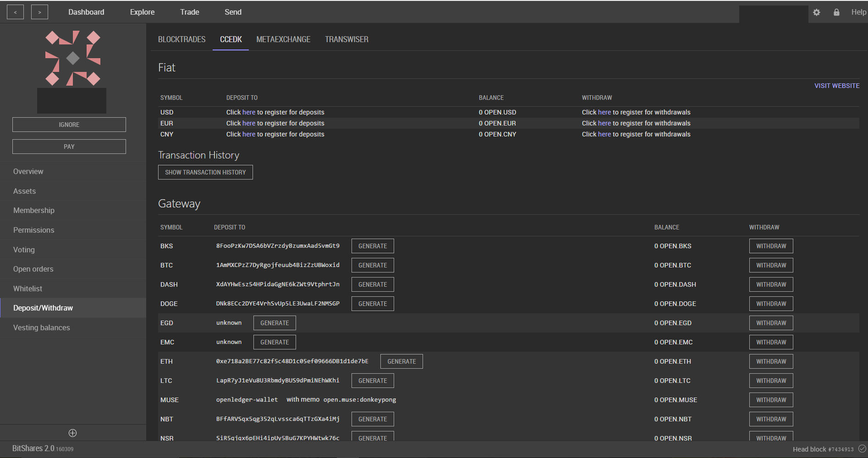Click the ETH deposit address text
Image resolution: width=868 pixels, height=458 pixels.
tap(292, 361)
